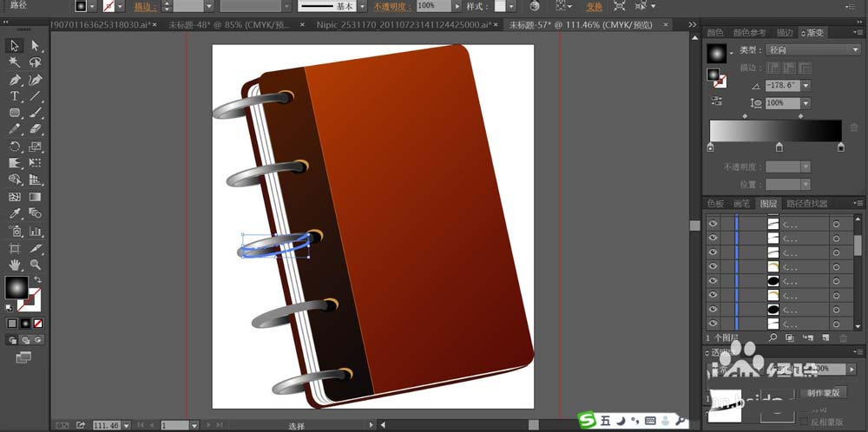Image resolution: width=868 pixels, height=432 pixels.
Task: Open the gradient type dropdown
Action: [x=812, y=49]
